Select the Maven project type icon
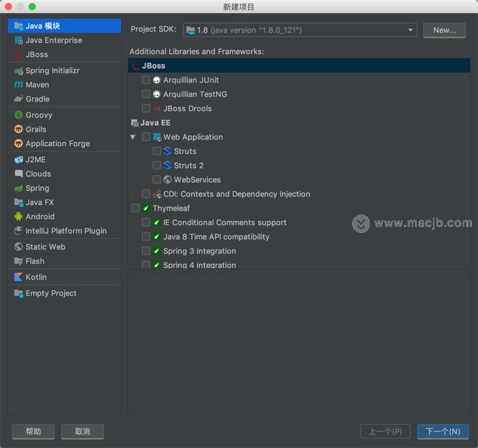 pyautogui.click(x=18, y=85)
